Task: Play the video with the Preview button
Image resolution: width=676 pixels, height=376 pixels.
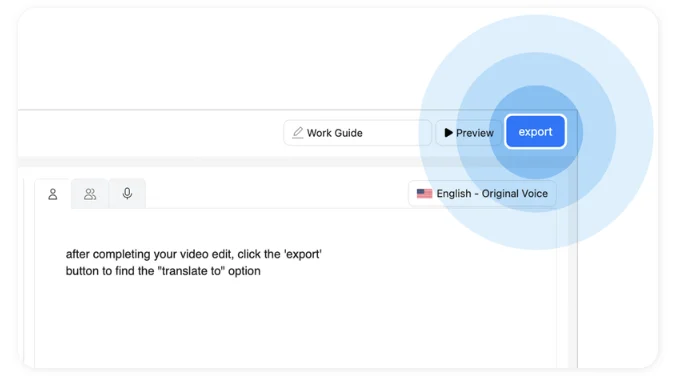Action: point(469,133)
